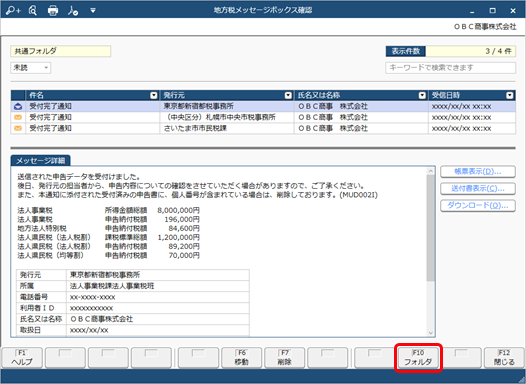Open the 未読 filter dropdown
The height and width of the screenshot is (384, 526).
31,68
